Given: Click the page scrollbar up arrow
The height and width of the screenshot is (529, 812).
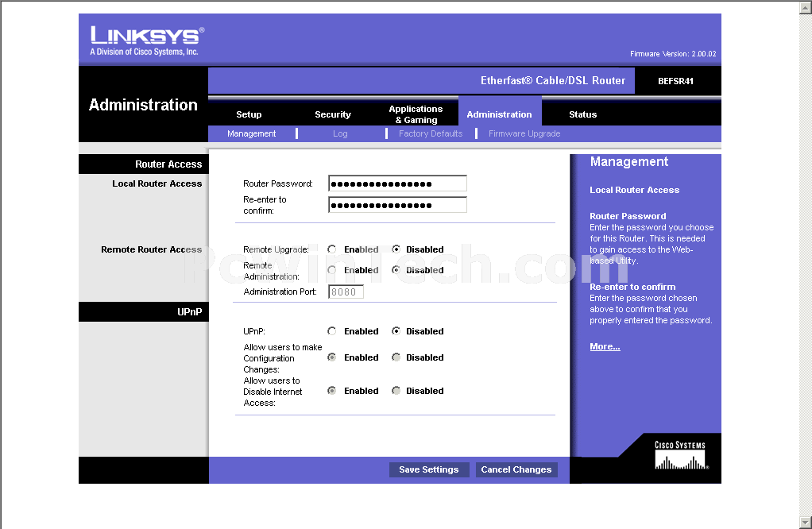Looking at the screenshot, I should tap(806, 7).
